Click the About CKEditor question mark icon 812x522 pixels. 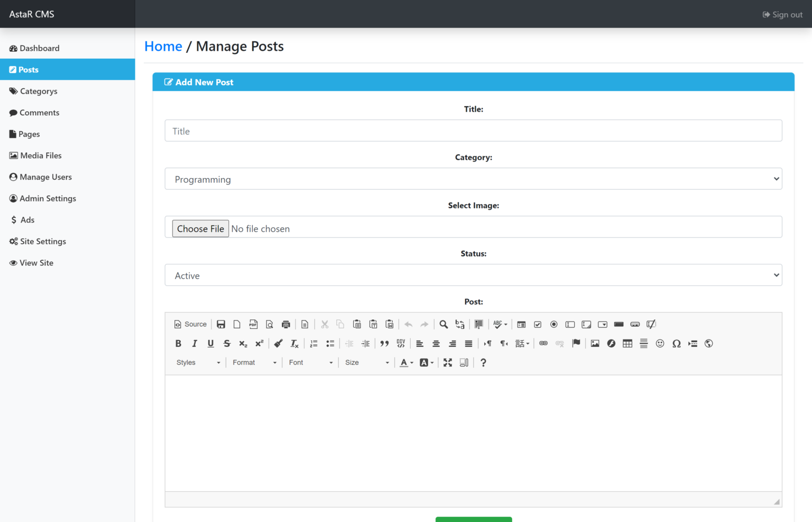(x=483, y=363)
